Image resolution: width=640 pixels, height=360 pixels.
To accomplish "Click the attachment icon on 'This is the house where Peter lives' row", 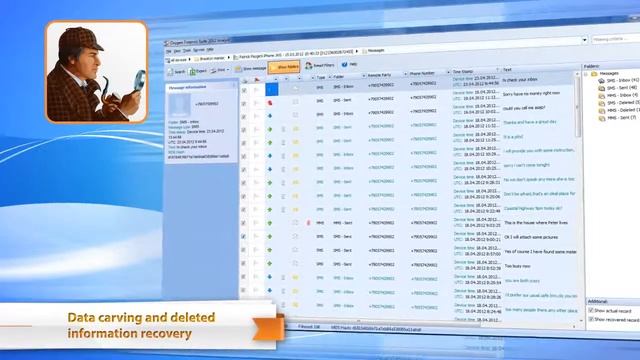I will click(x=309, y=223).
